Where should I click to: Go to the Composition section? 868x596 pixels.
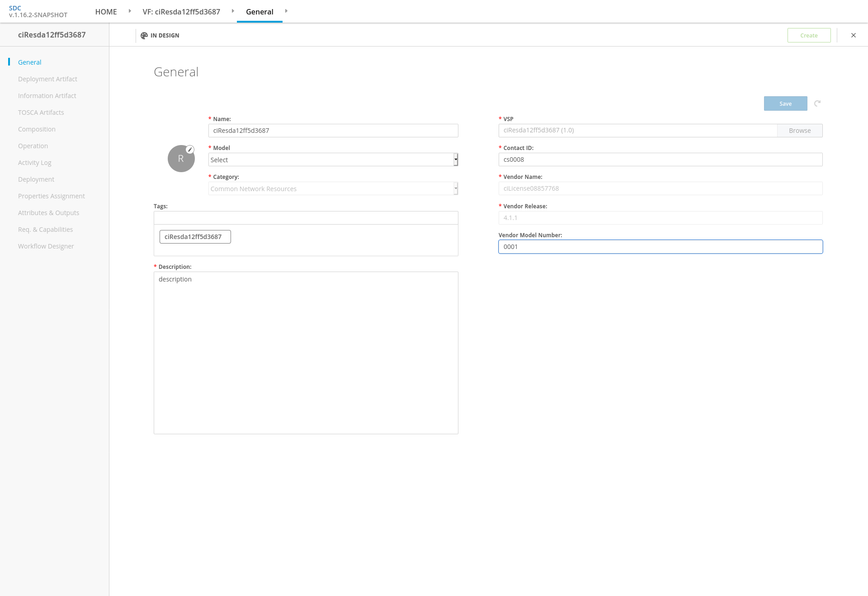pos(37,129)
